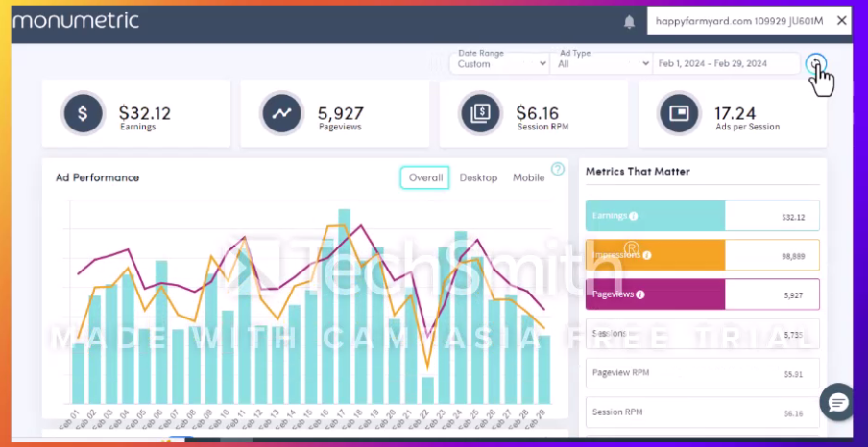Open the live chat bubble
This screenshot has width=868, height=447.
click(837, 402)
